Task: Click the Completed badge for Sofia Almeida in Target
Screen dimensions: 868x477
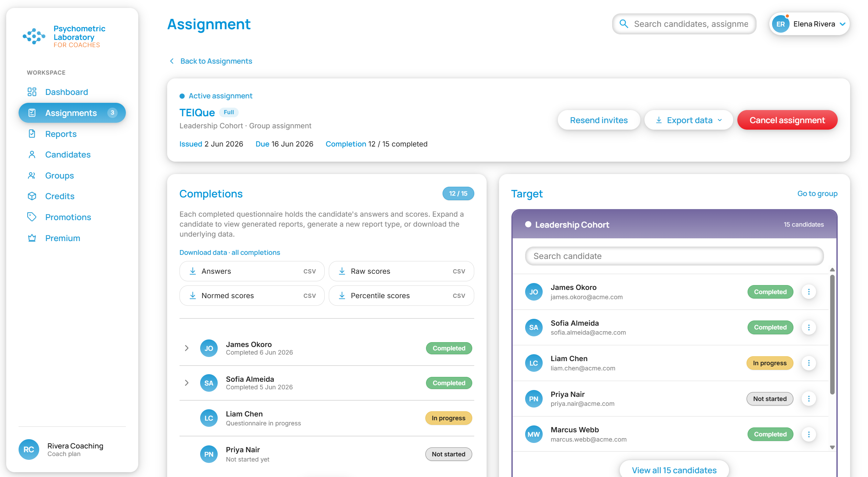Action: 770,327
